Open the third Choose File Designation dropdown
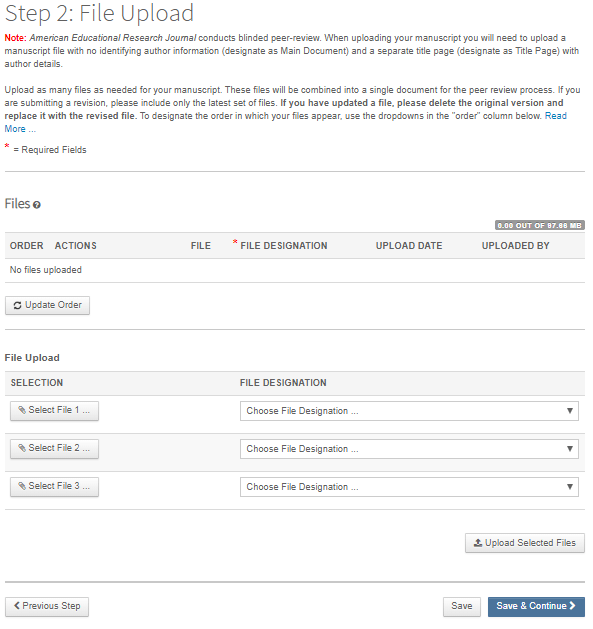 [x=409, y=487]
